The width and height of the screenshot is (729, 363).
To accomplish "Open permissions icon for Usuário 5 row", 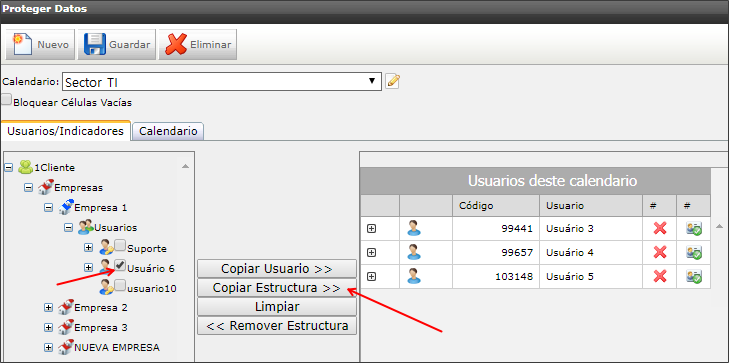I will tap(694, 277).
